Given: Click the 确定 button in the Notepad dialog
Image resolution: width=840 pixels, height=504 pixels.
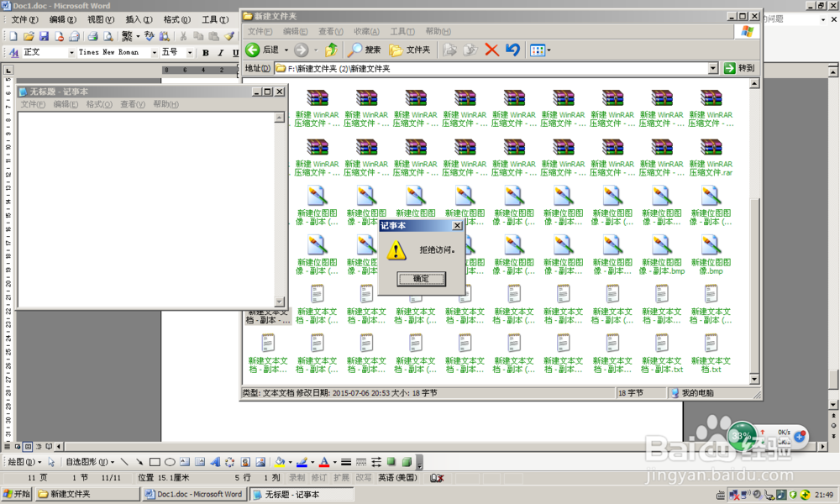Looking at the screenshot, I should coord(421,279).
